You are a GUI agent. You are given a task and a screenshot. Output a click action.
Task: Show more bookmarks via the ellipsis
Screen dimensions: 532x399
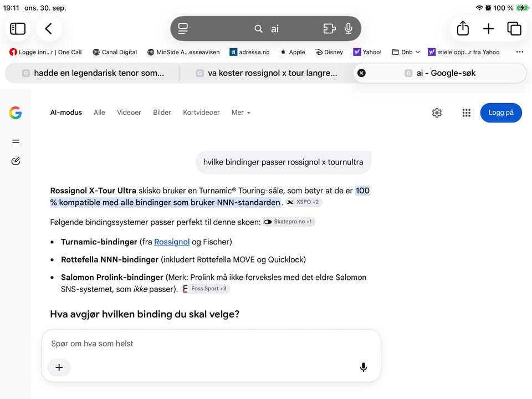519,52
